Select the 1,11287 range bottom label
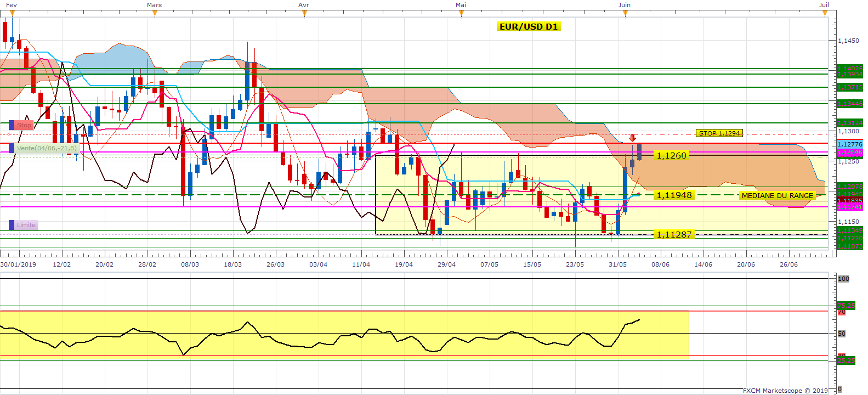The height and width of the screenshot is (395, 868). (674, 235)
